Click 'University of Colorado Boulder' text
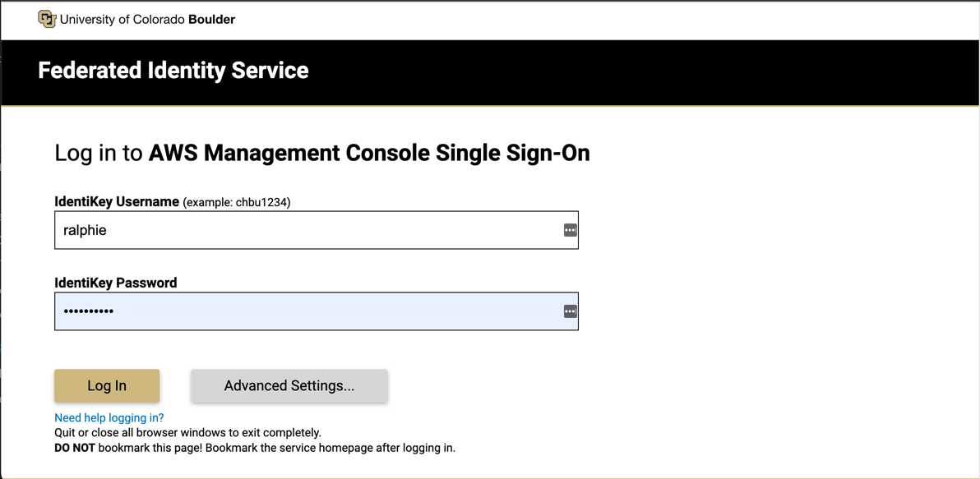Screen dimensions: 980x479 (x=147, y=20)
